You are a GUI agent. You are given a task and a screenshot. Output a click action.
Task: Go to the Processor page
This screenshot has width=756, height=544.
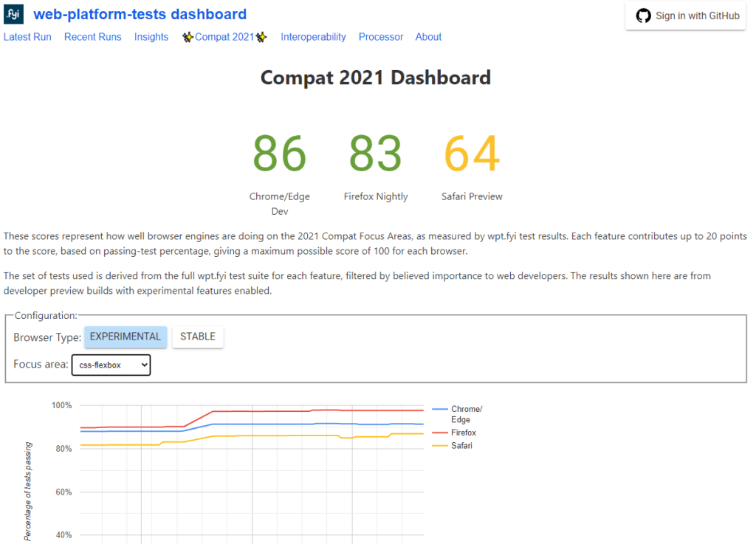coord(381,37)
